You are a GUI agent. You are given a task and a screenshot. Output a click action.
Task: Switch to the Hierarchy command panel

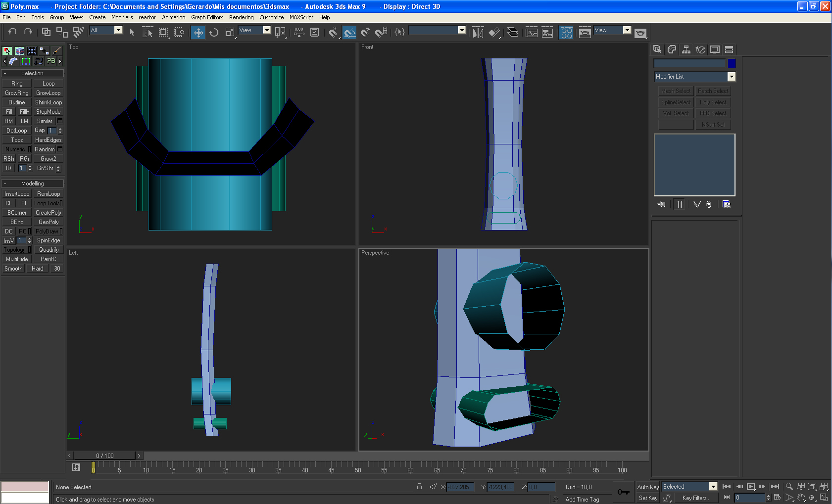(686, 49)
